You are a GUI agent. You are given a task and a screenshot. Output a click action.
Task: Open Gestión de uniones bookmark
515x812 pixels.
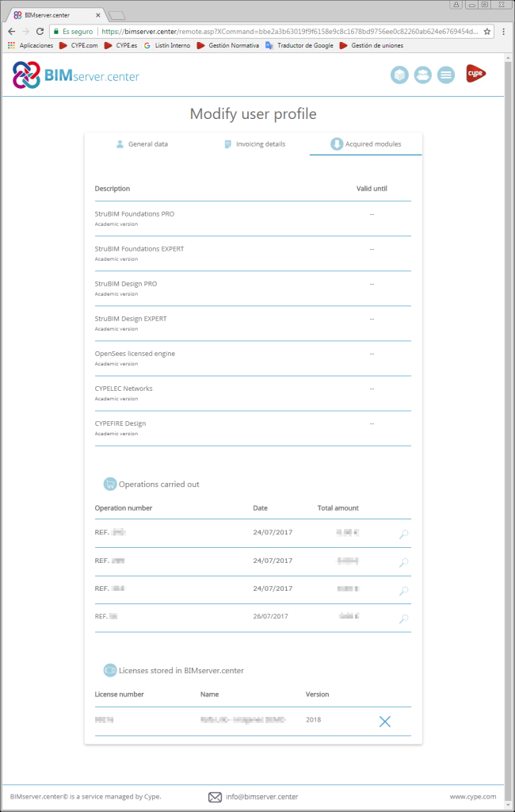pos(371,45)
